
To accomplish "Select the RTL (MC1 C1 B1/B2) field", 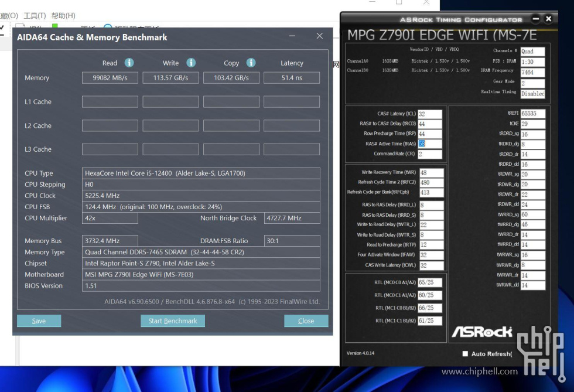I will click(430, 321).
